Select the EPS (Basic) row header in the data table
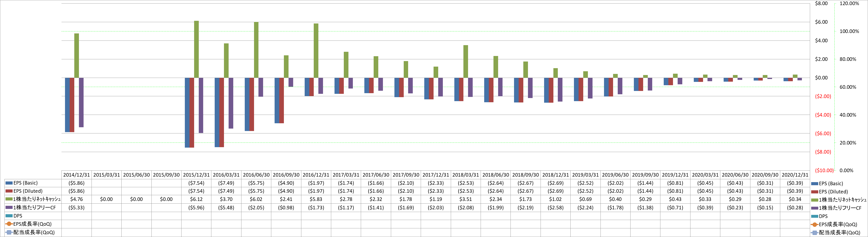868x237 pixels. pos(33,183)
